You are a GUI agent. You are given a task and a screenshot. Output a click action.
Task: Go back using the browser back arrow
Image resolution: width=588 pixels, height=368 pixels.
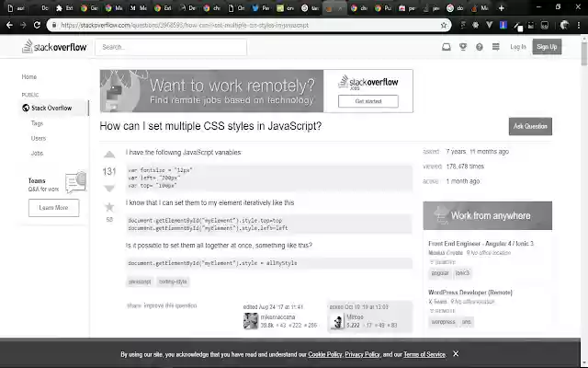tap(9, 25)
